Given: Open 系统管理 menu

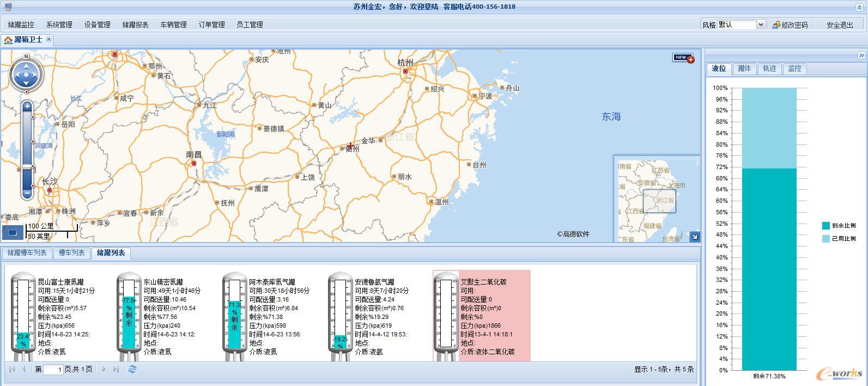Looking at the screenshot, I should [x=59, y=25].
